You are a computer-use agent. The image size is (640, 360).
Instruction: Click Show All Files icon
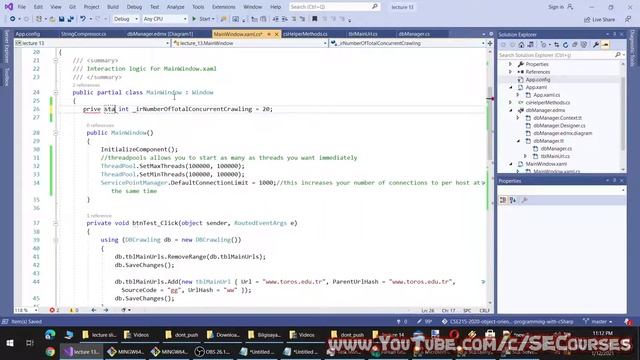[584, 45]
